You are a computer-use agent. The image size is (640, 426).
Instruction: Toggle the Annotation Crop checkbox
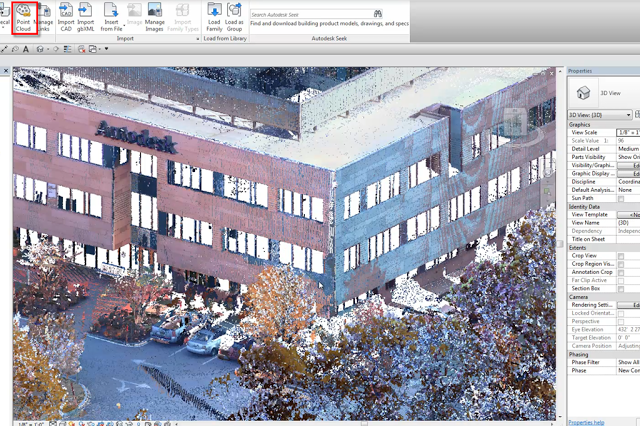tap(621, 273)
